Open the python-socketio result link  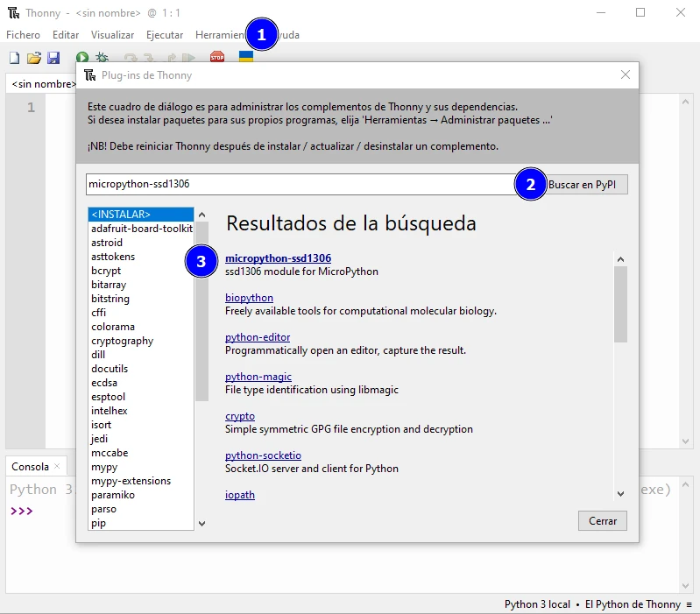point(263,455)
